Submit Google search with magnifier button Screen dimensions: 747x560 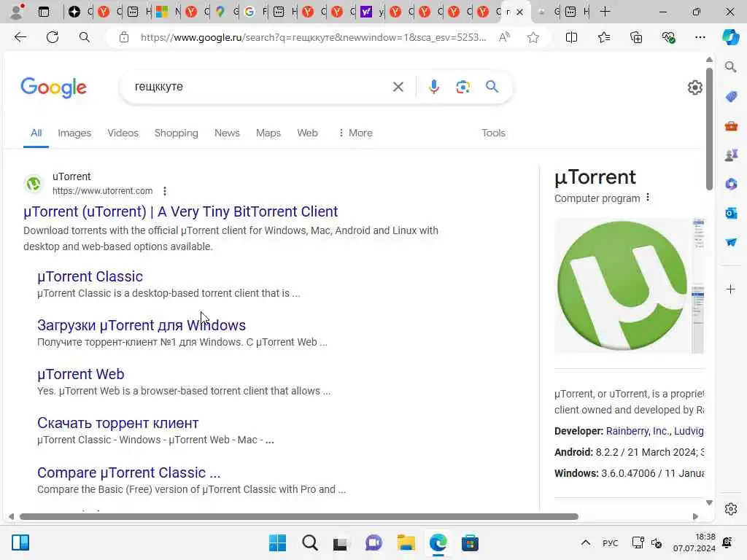coord(492,87)
